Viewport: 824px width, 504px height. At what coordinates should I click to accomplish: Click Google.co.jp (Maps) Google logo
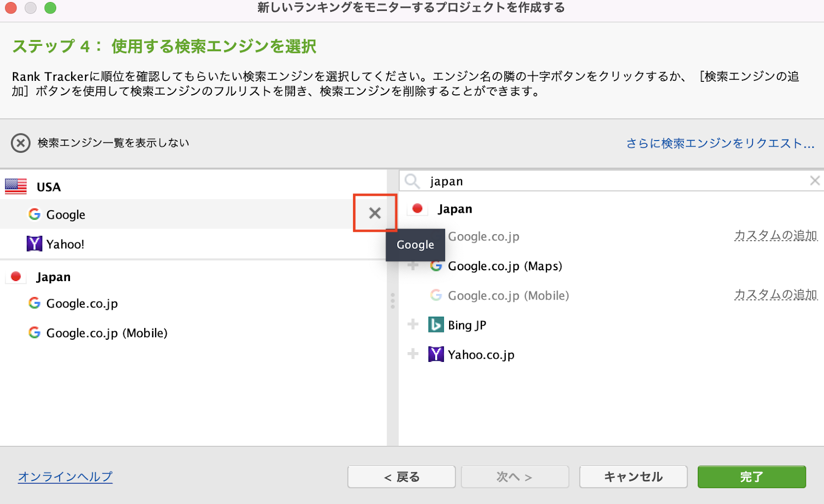(x=436, y=266)
